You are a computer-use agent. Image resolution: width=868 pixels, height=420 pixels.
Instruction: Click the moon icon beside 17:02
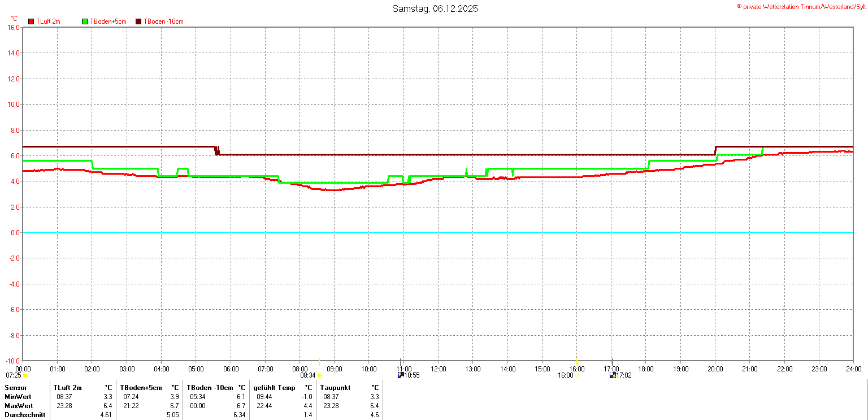pyautogui.click(x=613, y=375)
